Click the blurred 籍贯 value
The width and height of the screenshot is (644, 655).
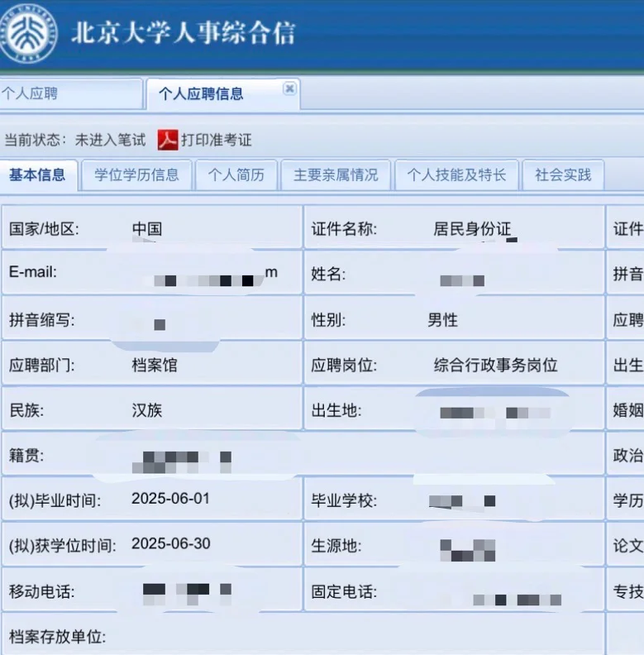(182, 462)
